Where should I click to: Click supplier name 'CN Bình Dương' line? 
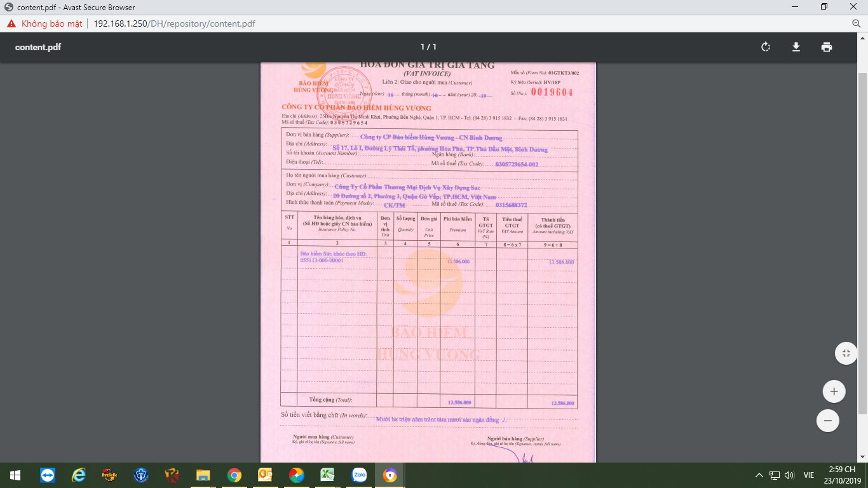point(431,137)
